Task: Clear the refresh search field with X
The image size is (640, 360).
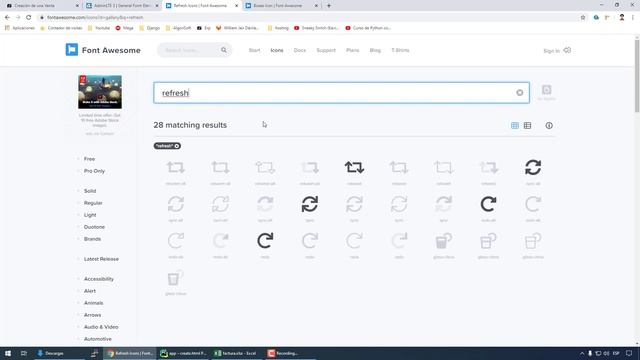Action: pyautogui.click(x=519, y=93)
